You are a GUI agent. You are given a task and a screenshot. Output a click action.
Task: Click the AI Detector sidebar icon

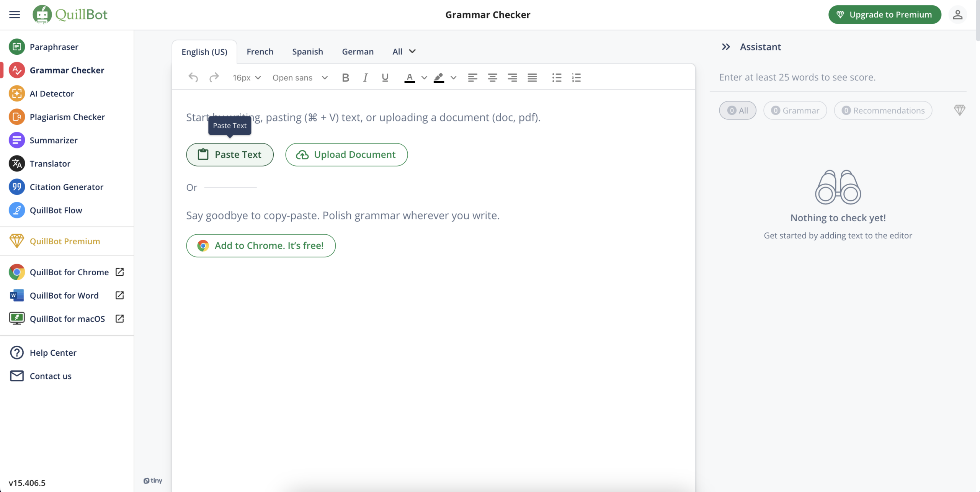tap(17, 93)
